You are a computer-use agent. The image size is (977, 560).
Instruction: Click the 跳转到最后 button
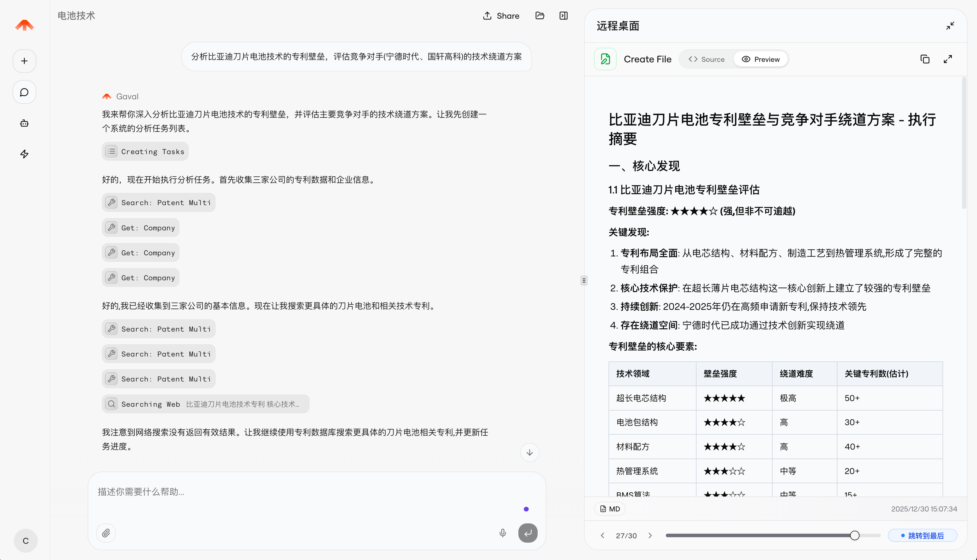(922, 535)
